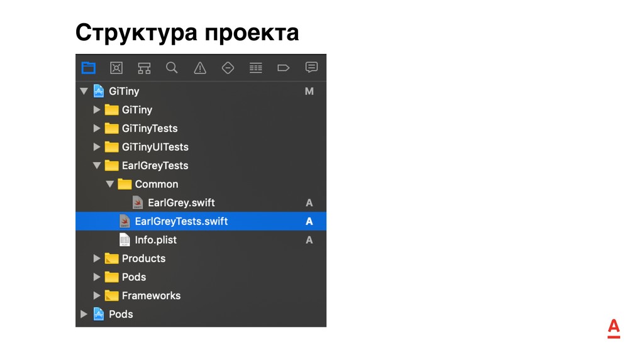Click the yellow Pods folder icon
Viewport: 644px width, 362px height.
[112, 277]
